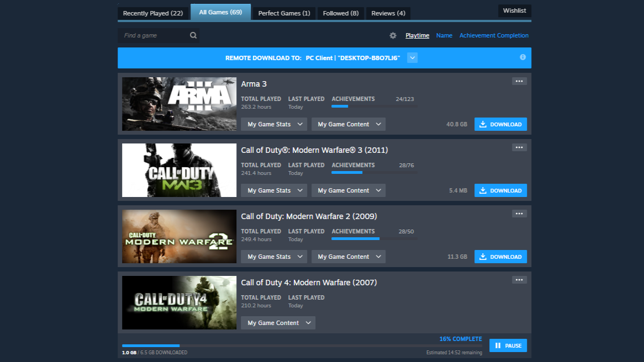
Task: Click the 249.4 hours playtime text
Action: [x=256, y=239]
